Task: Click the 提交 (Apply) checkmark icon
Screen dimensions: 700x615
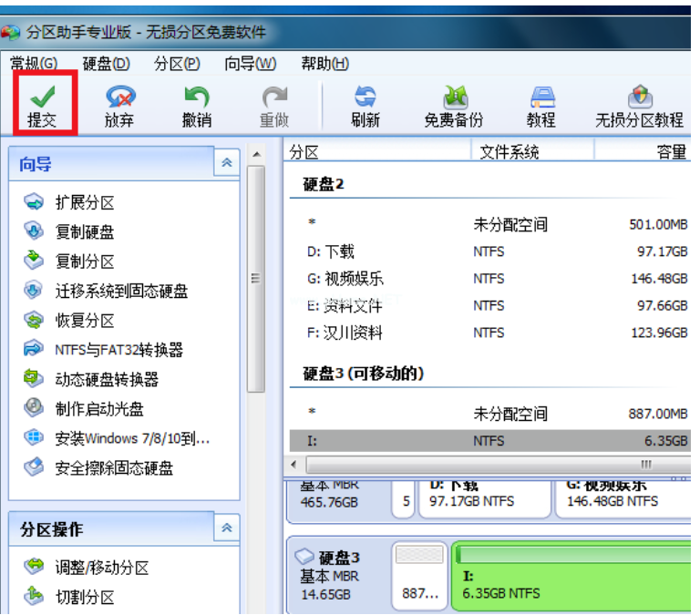Action: (42, 97)
